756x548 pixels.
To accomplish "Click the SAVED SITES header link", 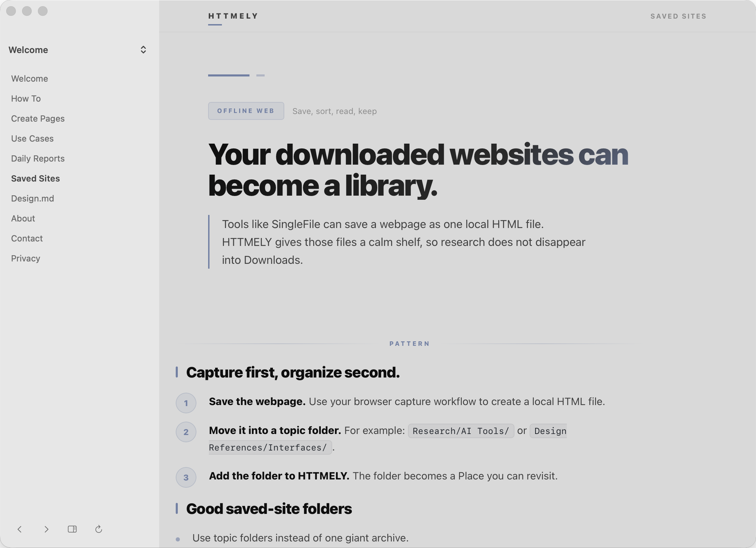I will click(x=678, y=16).
